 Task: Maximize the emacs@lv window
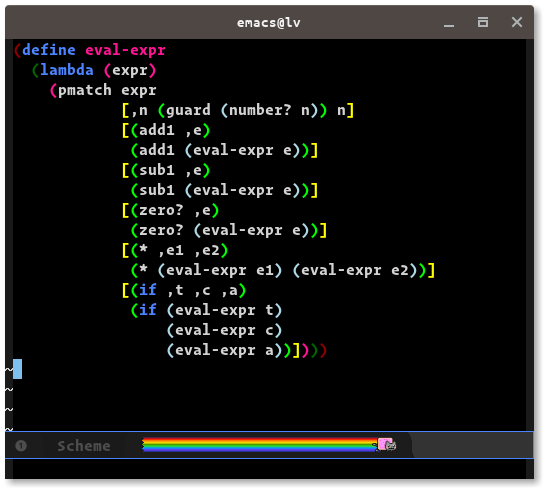pyautogui.click(x=483, y=23)
